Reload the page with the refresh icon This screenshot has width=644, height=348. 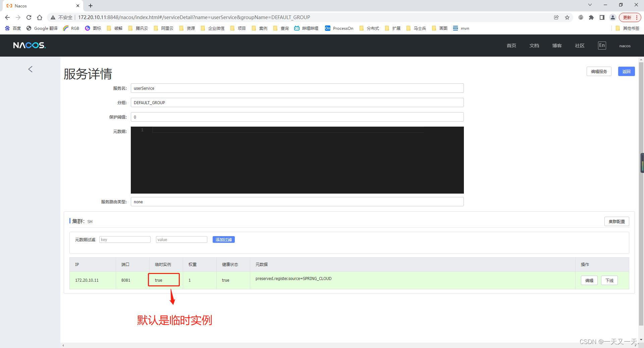tap(29, 17)
